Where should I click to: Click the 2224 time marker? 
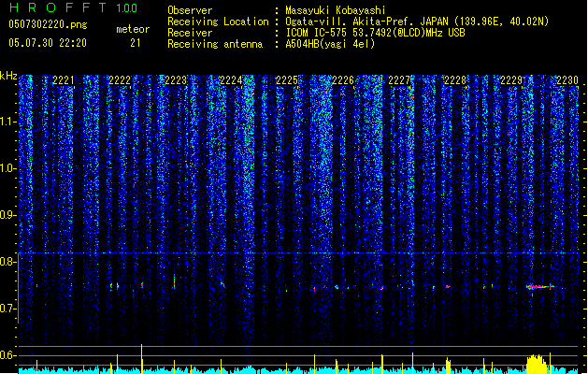click(231, 80)
